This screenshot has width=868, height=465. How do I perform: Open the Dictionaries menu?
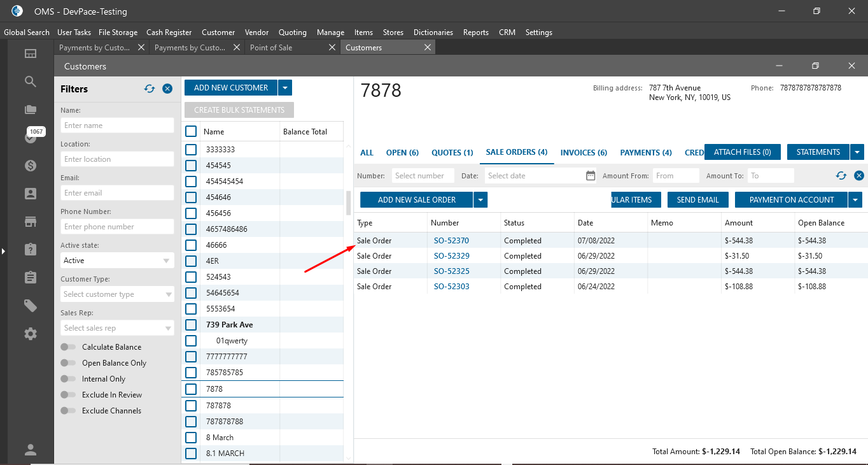pyautogui.click(x=433, y=32)
